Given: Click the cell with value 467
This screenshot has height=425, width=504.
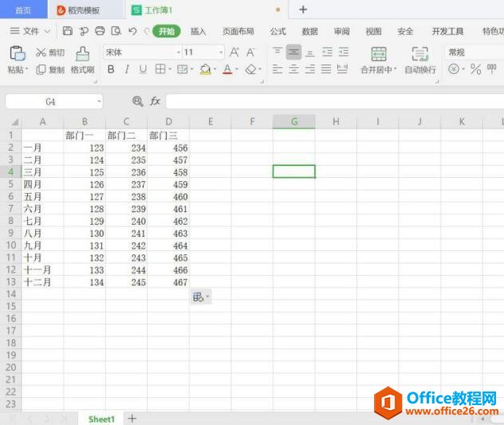Looking at the screenshot, I should coord(168,282).
